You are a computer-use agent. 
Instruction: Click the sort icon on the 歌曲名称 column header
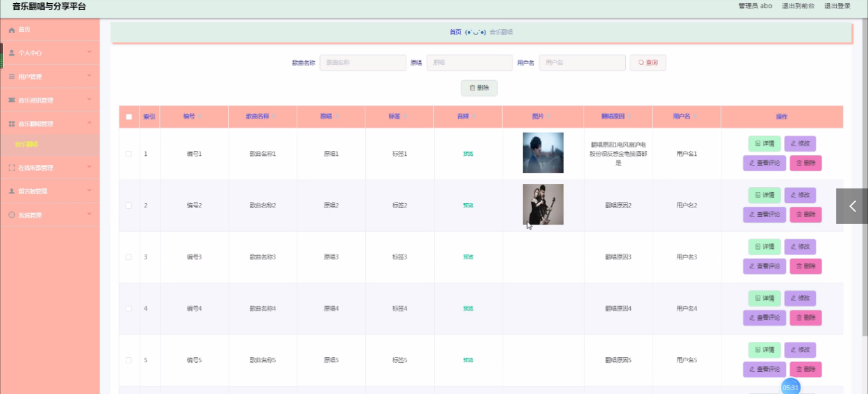pyautogui.click(x=274, y=117)
